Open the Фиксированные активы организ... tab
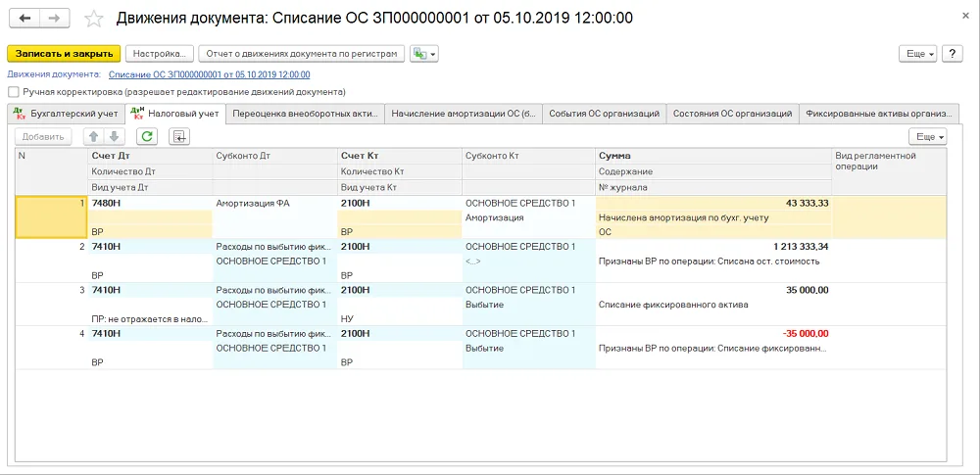Screen dimensions: 980x475 click(879, 114)
